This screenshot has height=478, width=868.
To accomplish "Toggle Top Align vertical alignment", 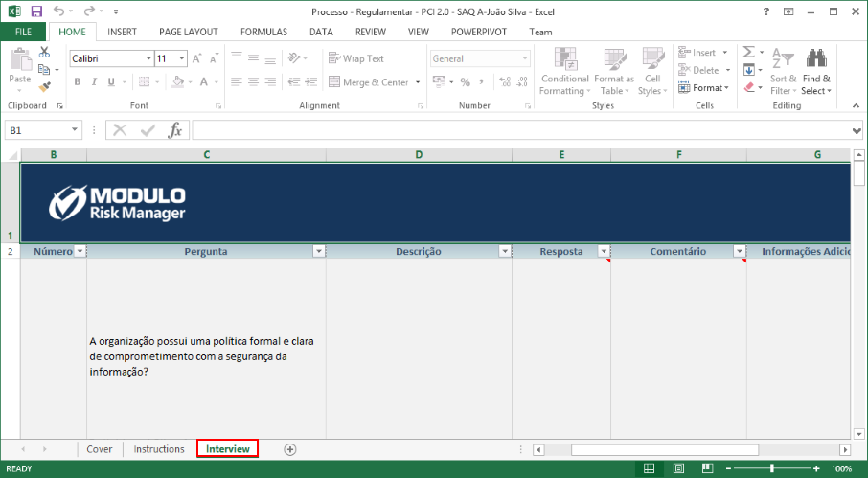I will tap(237, 57).
